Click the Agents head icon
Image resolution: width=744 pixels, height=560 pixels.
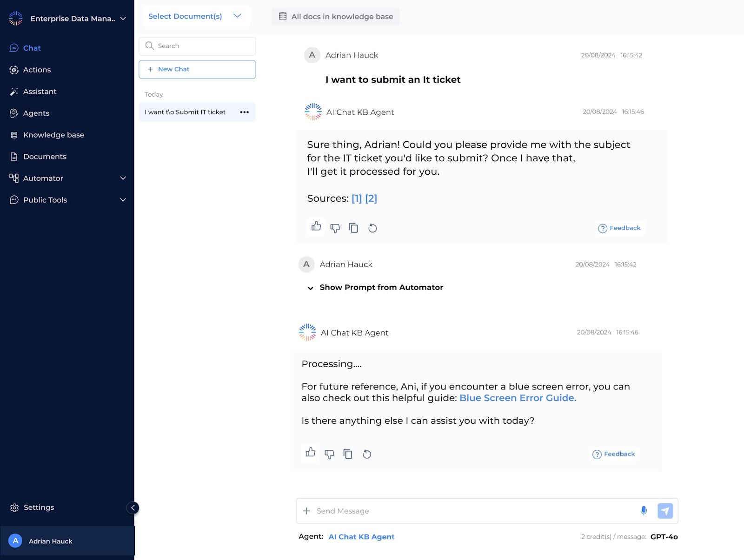(x=14, y=113)
